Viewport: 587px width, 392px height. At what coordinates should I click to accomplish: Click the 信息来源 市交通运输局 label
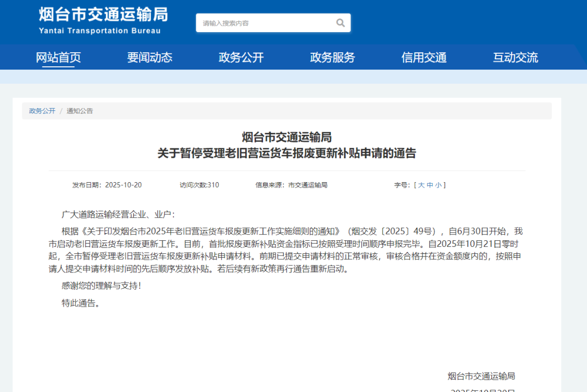(291, 185)
